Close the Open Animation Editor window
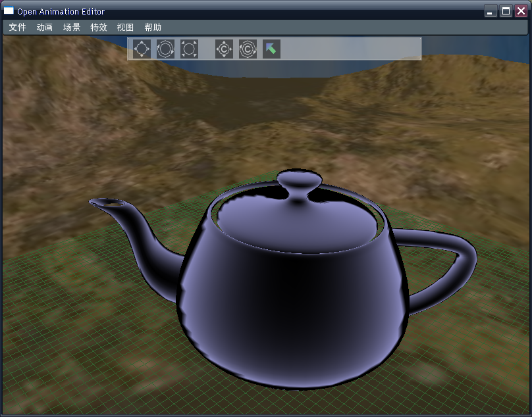 (521, 11)
